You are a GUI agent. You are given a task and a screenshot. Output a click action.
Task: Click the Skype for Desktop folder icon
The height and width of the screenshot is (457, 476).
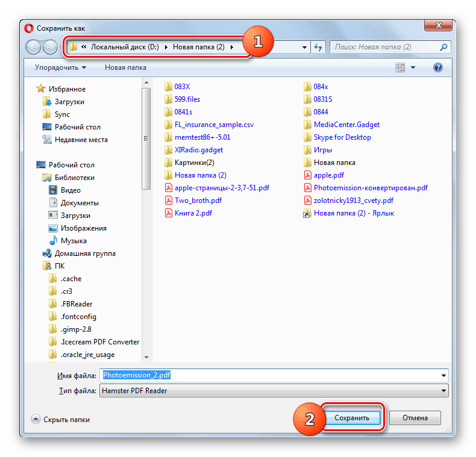(307, 137)
